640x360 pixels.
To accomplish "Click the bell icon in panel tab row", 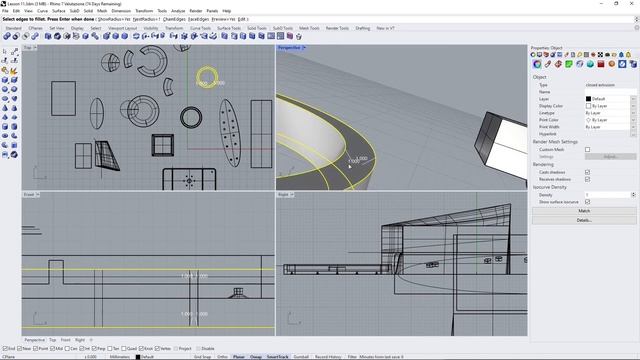I will coord(628,55).
